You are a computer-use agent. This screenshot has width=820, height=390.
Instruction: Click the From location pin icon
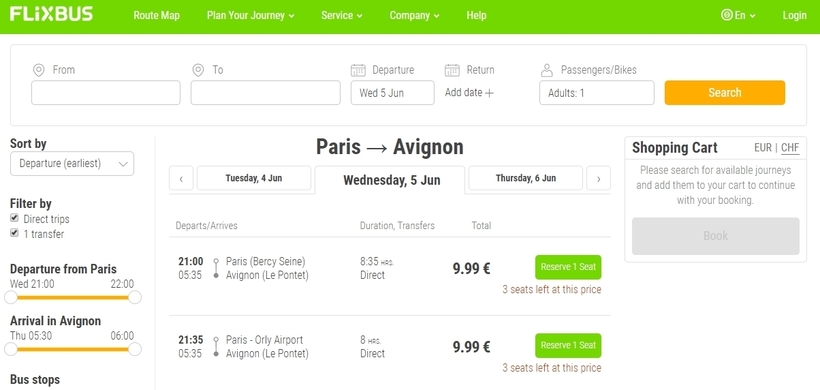[38, 70]
